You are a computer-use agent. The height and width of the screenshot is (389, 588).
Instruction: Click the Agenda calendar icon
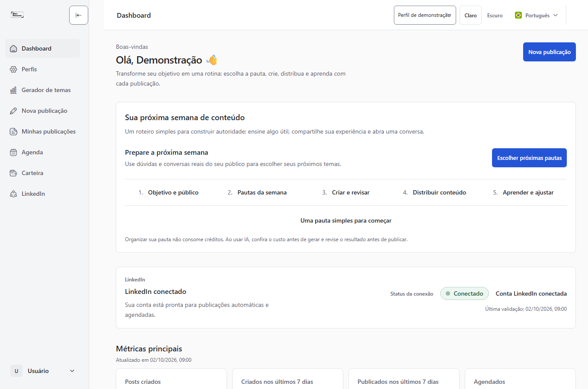pos(13,152)
